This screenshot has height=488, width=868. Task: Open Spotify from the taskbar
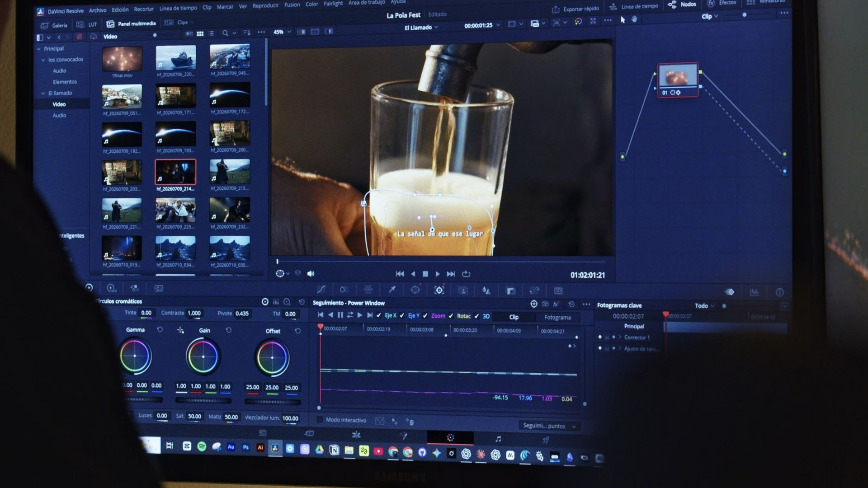click(202, 446)
